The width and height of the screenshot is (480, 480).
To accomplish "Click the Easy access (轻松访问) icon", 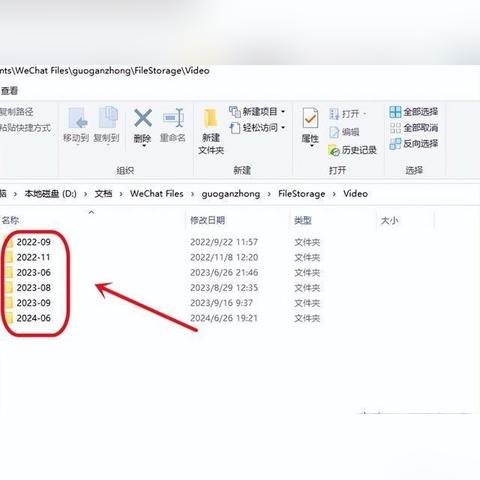I will [x=235, y=128].
